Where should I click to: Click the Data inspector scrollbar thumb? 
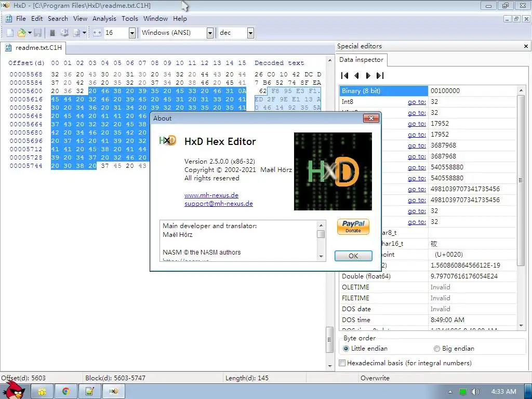click(x=521, y=180)
